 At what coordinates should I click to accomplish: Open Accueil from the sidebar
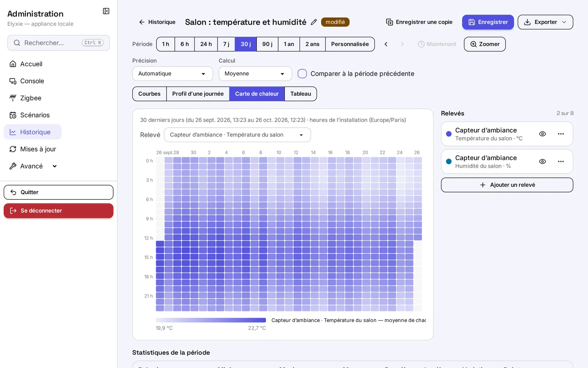click(x=26, y=64)
